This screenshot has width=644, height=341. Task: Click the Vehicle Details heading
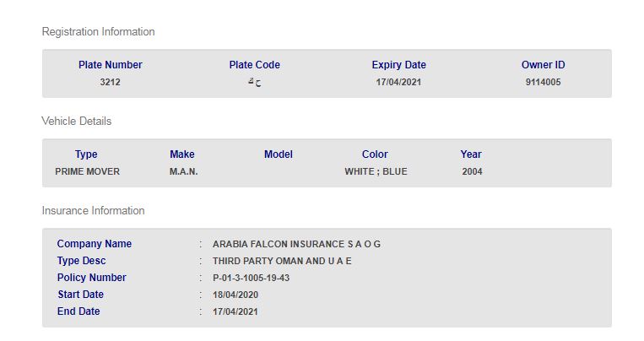(76, 122)
